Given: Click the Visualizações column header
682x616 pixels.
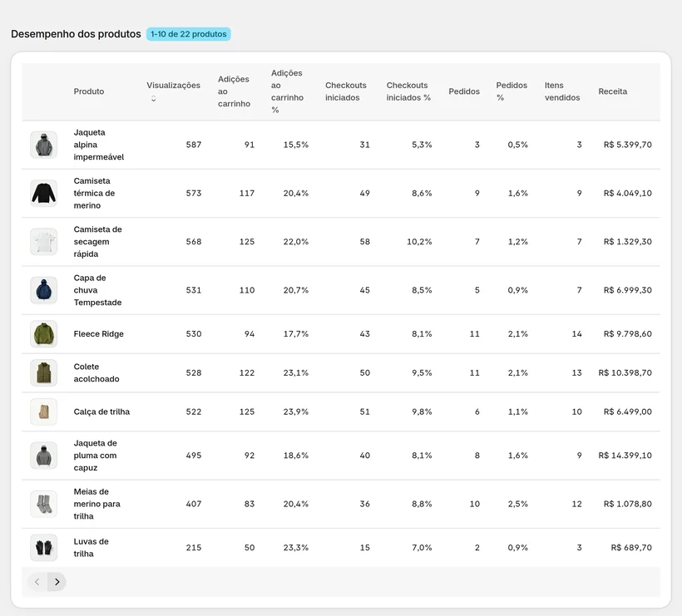Looking at the screenshot, I should tap(173, 85).
